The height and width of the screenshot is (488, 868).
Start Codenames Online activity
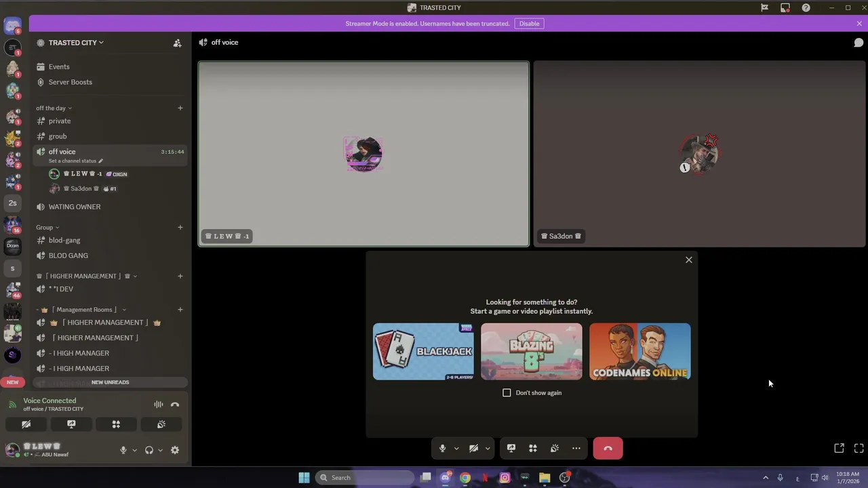click(x=640, y=351)
